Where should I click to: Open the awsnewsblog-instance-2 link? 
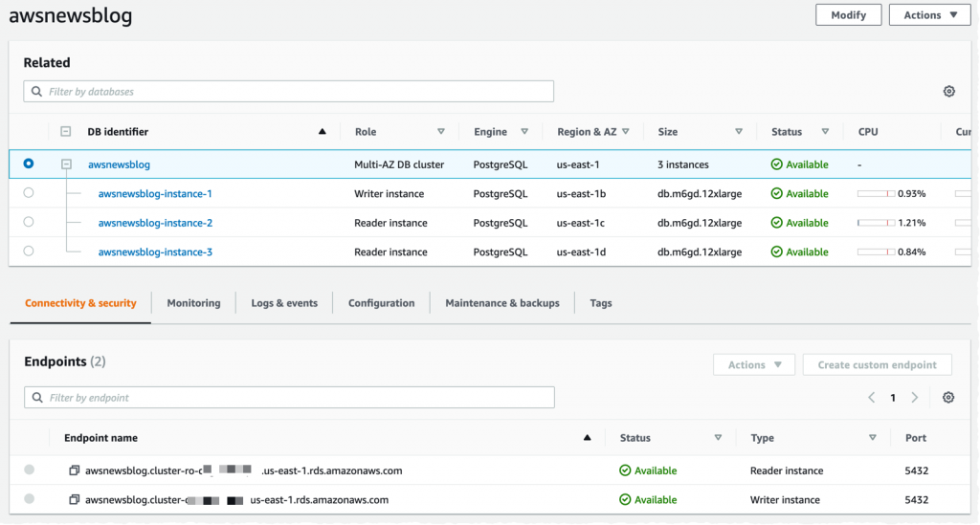155,223
